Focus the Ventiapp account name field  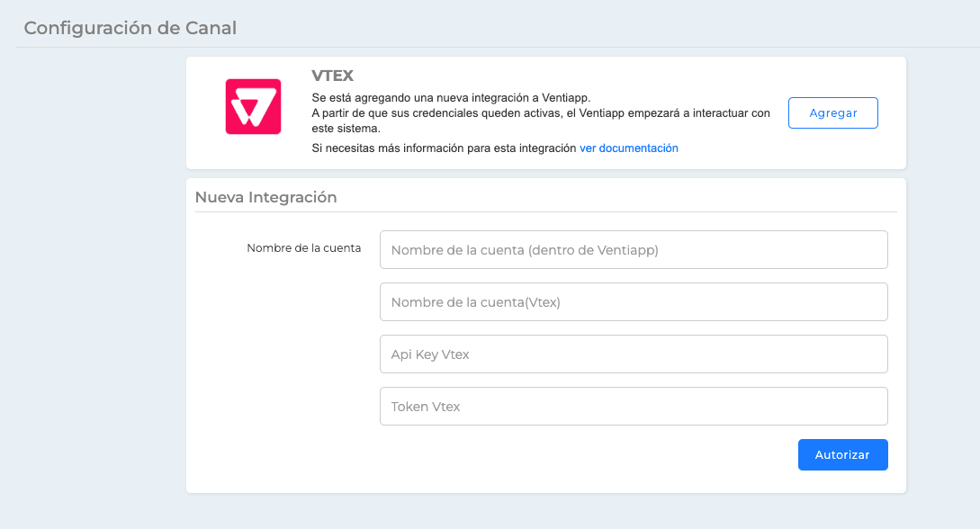pyautogui.click(x=634, y=250)
